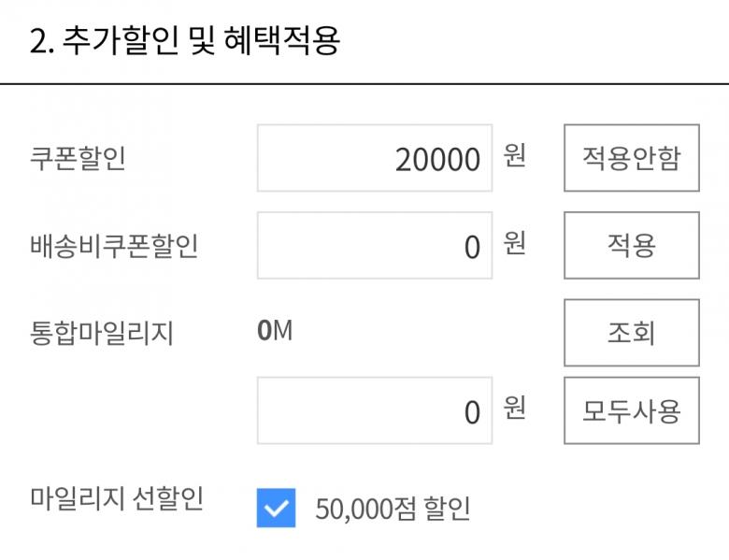Click the 쿠폰할인 row label
The image size is (729, 560).
coord(78,158)
